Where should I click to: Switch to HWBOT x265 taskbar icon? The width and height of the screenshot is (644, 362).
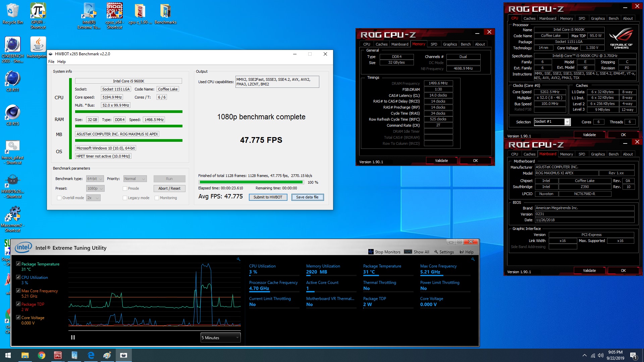124,355
